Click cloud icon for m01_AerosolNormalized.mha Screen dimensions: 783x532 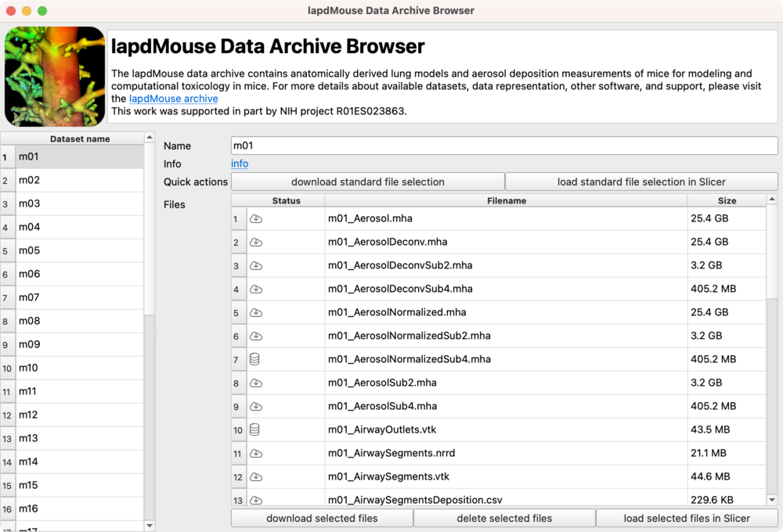click(x=256, y=312)
